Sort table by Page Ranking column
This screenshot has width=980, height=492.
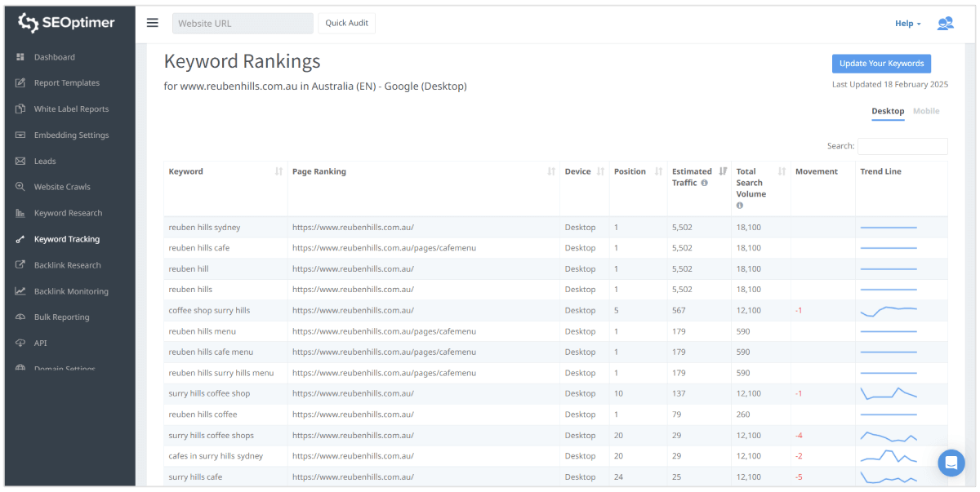tap(551, 171)
